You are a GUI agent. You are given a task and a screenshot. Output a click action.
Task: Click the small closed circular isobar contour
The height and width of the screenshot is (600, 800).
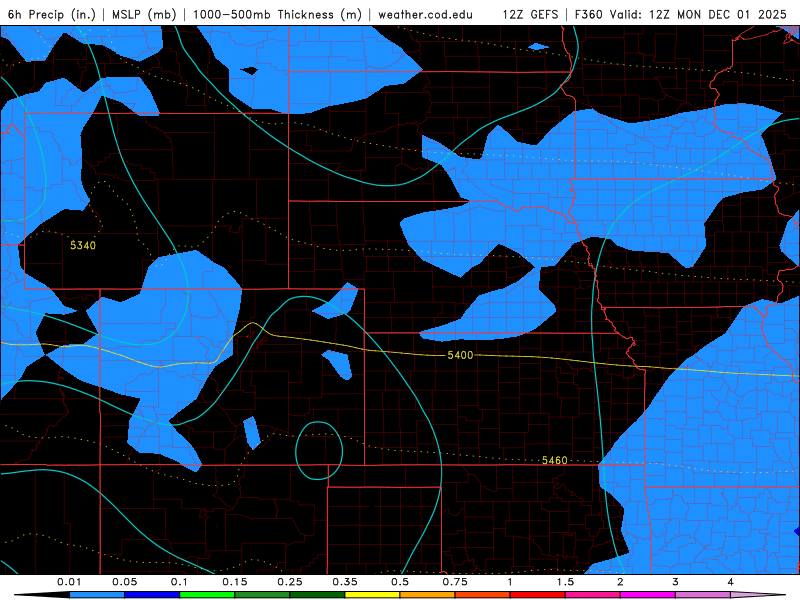point(319,451)
